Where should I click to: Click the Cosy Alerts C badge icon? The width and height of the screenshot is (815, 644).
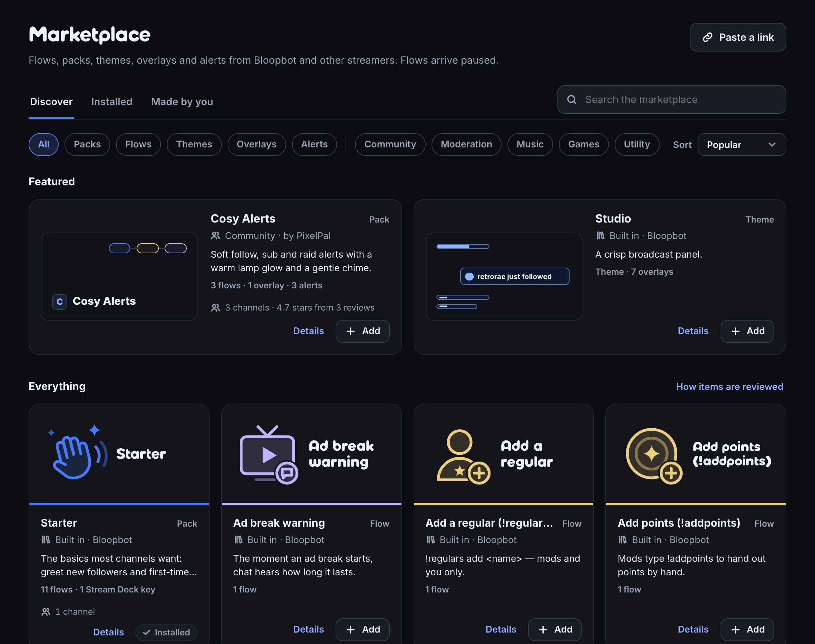tap(59, 302)
